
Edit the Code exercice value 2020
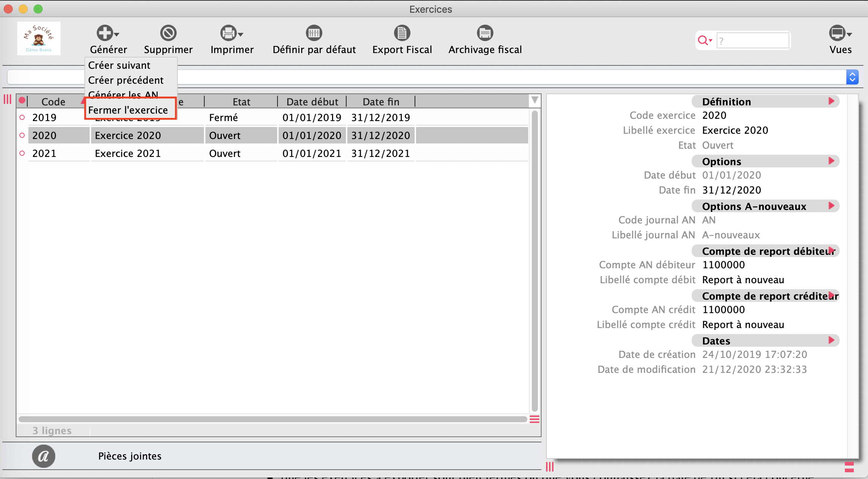(x=714, y=115)
